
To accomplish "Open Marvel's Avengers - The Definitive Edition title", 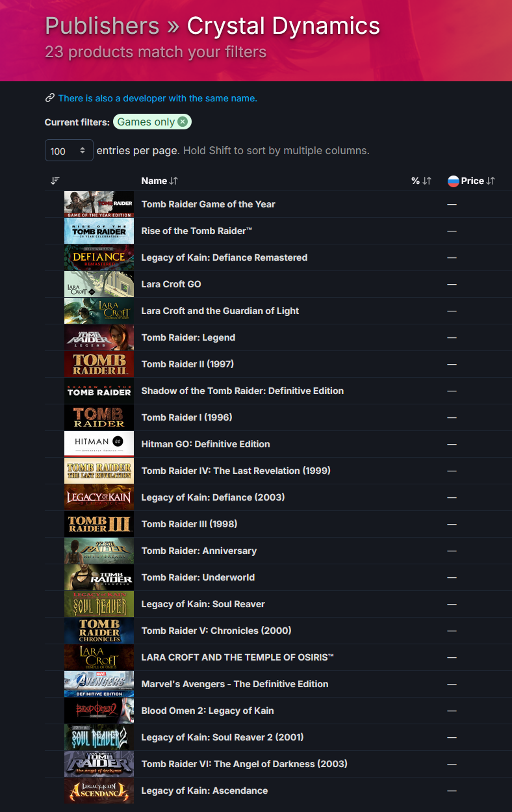I will 235,684.
